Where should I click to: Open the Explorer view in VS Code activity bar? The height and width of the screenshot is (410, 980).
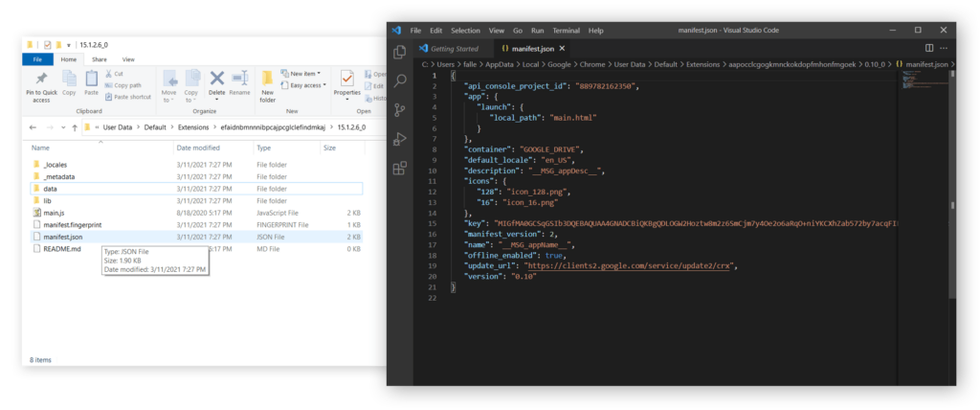[x=400, y=53]
